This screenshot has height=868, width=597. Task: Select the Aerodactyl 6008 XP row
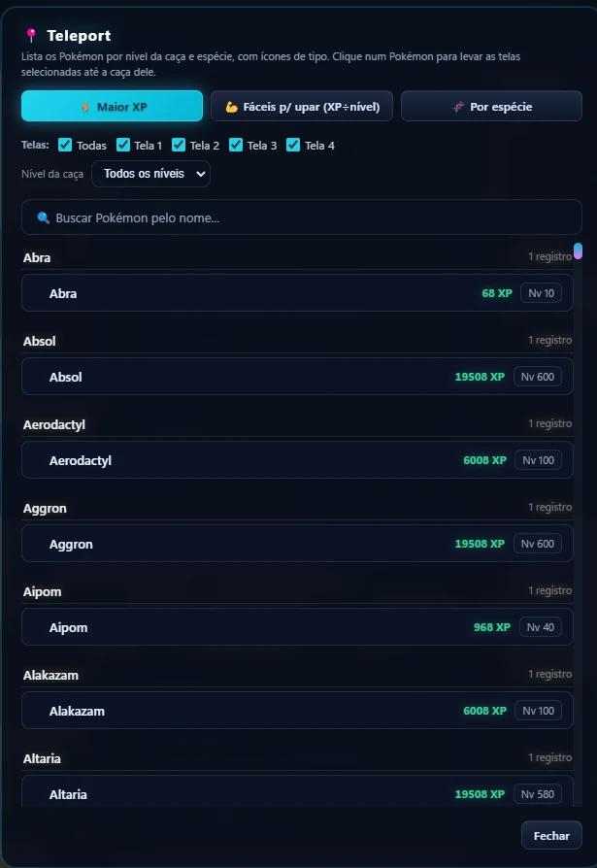(x=297, y=460)
